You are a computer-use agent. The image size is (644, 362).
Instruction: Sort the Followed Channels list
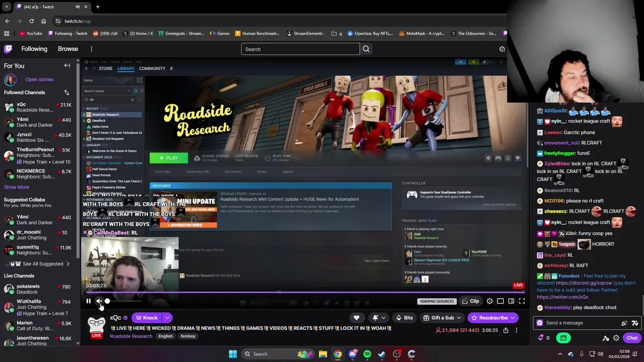click(66, 93)
